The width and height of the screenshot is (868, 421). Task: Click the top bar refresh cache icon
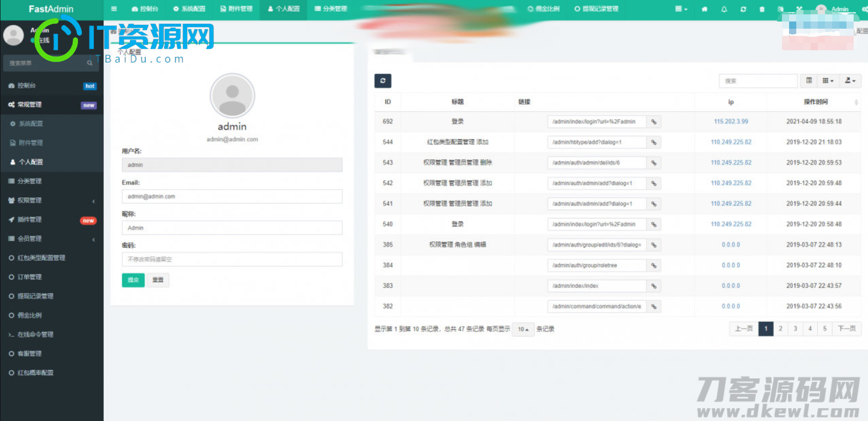[743, 9]
